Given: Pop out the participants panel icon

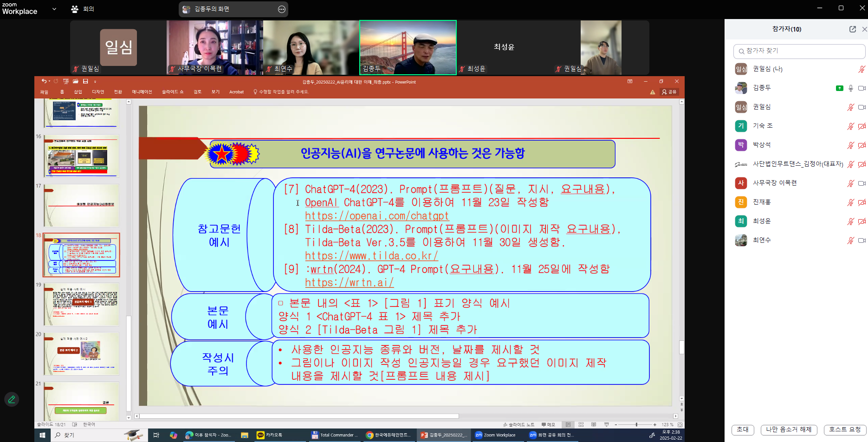Looking at the screenshot, I should 853,29.
